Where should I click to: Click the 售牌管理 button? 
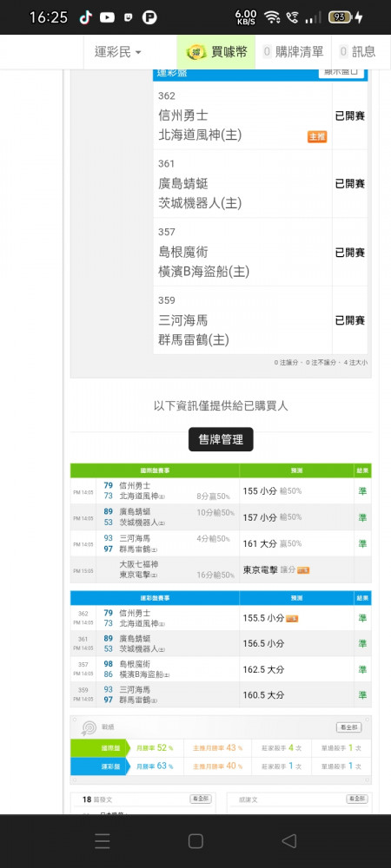[x=221, y=439]
